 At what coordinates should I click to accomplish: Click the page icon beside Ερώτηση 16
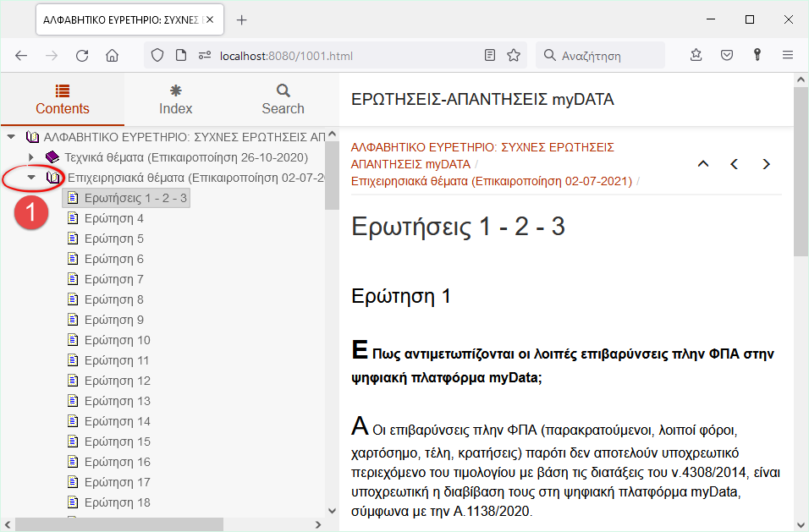[x=74, y=462]
